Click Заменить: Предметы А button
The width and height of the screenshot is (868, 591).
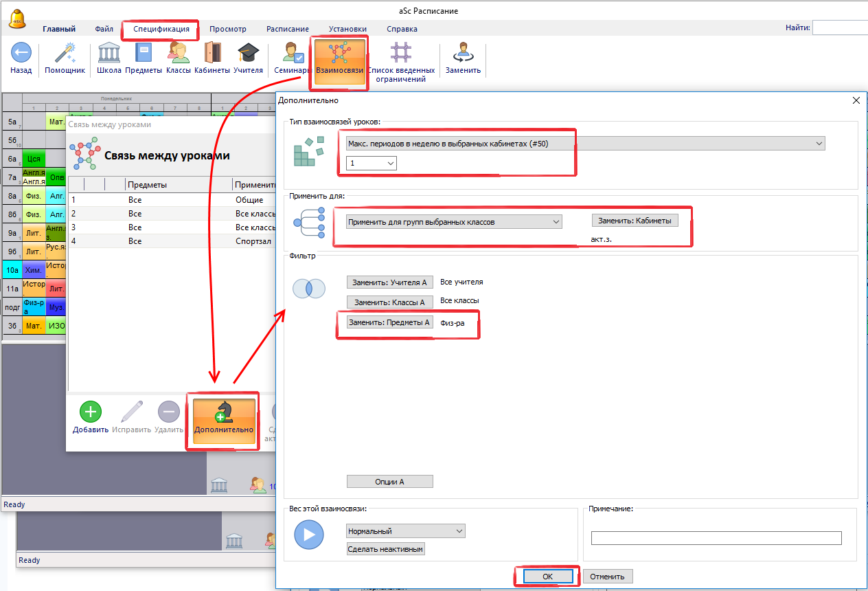point(389,322)
